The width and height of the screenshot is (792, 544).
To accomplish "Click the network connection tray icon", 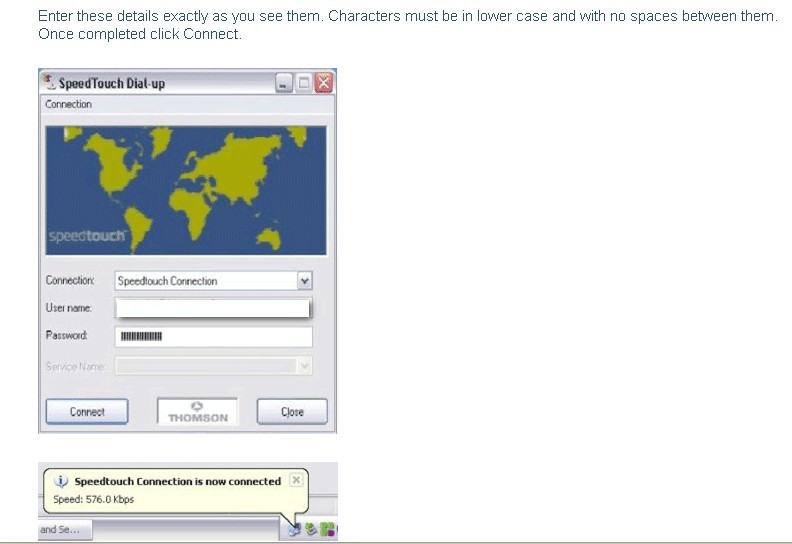I will click(294, 530).
